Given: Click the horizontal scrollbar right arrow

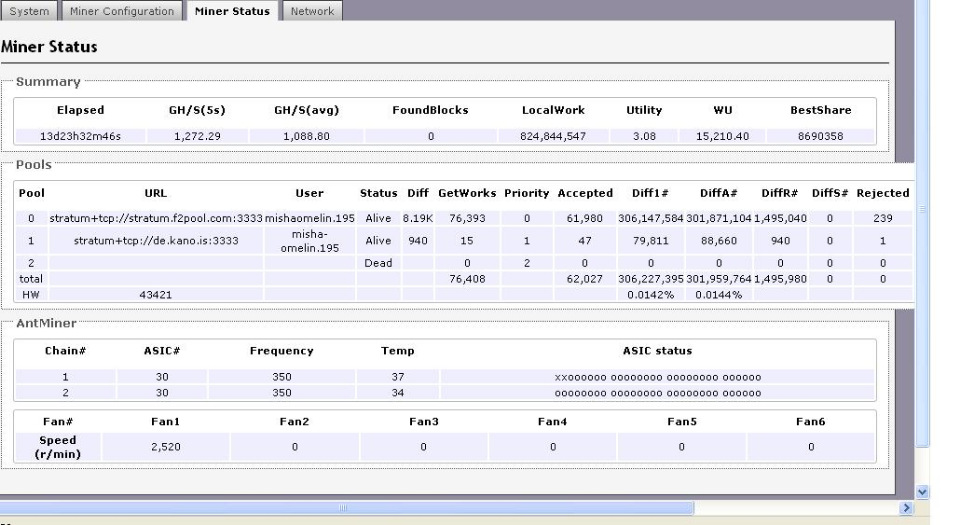Looking at the screenshot, I should (x=908, y=509).
